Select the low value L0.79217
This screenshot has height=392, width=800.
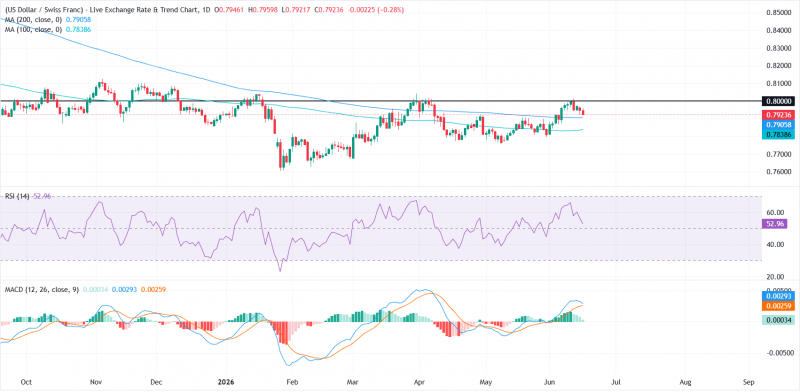point(297,11)
